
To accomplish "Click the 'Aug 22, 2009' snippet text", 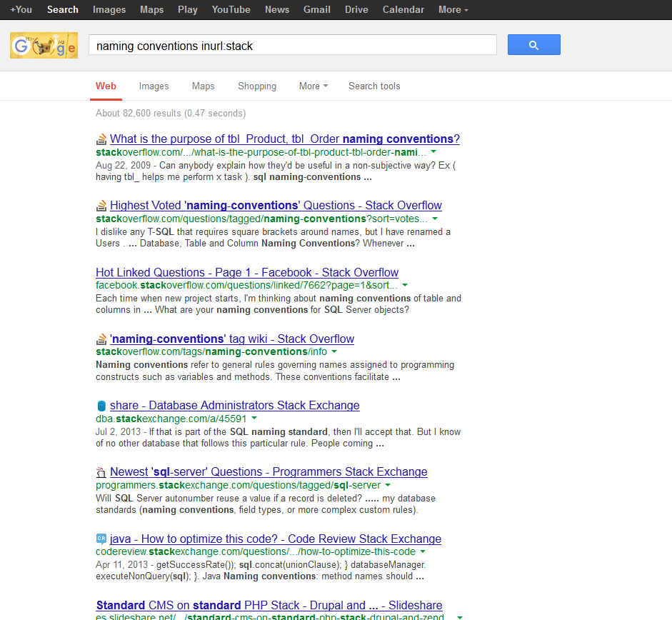I will tap(123, 166).
